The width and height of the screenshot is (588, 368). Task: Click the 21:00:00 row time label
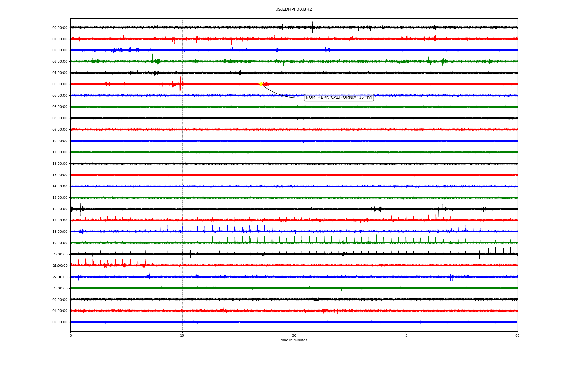click(x=60, y=266)
